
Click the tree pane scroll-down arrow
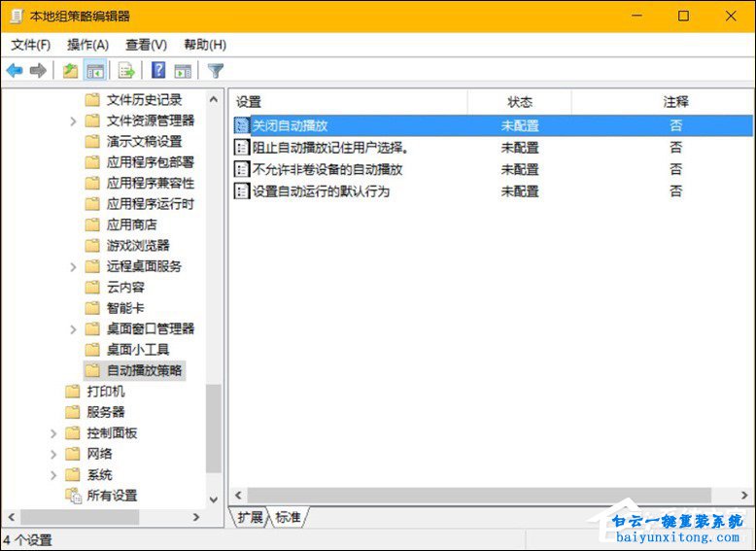[214, 499]
